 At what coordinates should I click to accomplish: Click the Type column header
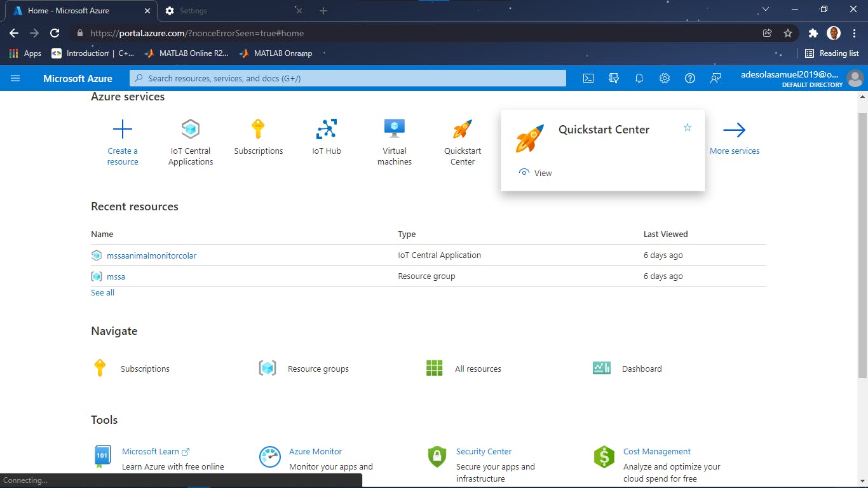pyautogui.click(x=407, y=234)
